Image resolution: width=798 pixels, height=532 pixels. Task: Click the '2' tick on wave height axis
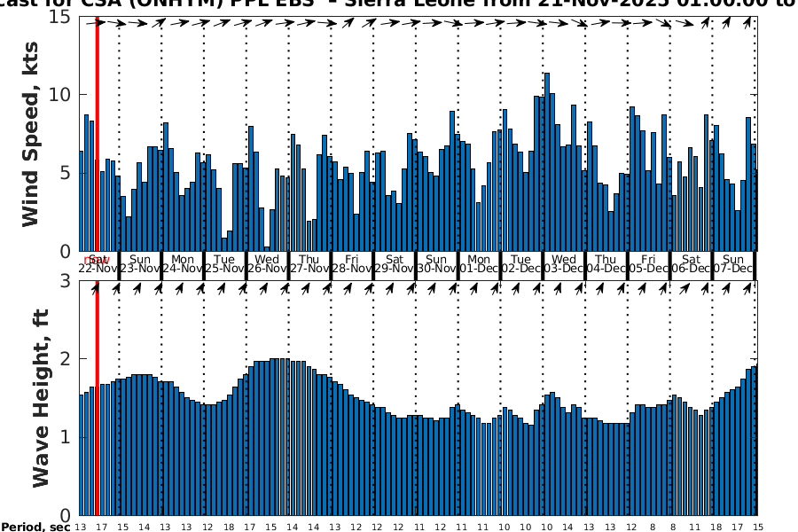(x=68, y=359)
